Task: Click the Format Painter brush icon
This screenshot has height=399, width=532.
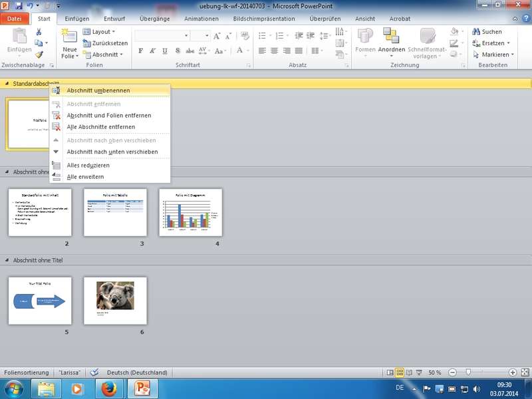Action: point(39,55)
